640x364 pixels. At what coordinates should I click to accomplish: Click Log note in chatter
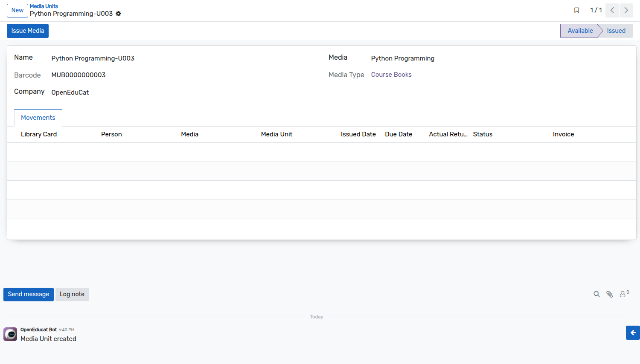coord(72,295)
